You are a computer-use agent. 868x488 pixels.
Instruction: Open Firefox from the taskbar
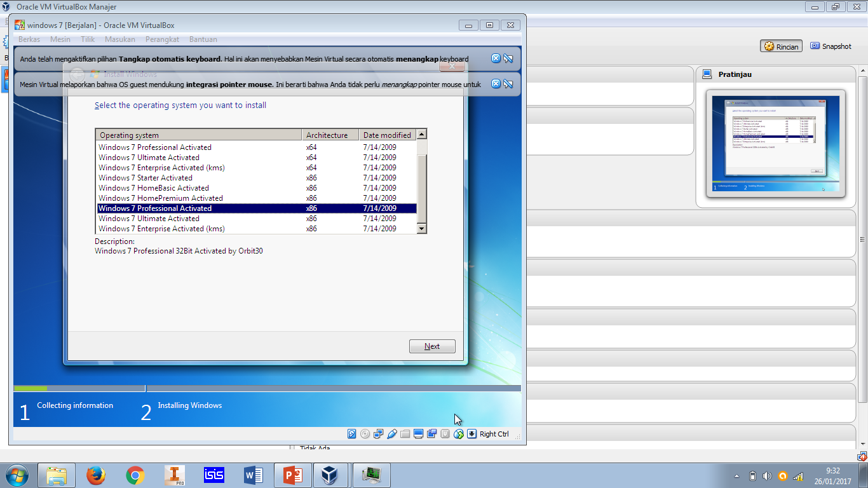click(x=96, y=475)
